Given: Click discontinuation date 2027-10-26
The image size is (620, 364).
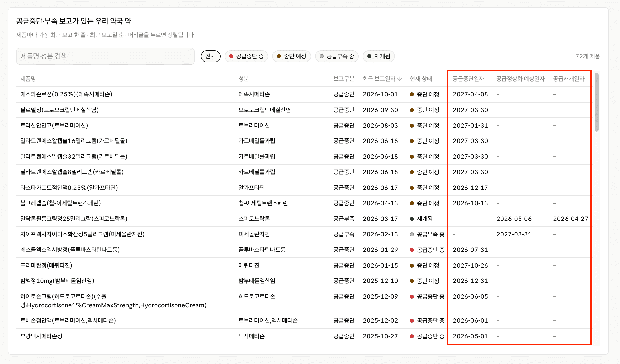Looking at the screenshot, I should [470, 266].
